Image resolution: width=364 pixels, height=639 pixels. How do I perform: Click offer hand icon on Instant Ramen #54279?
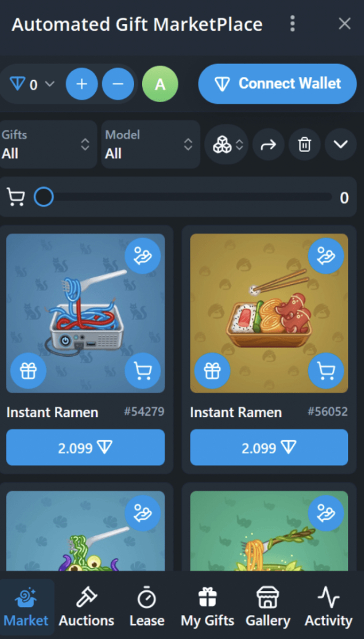click(x=143, y=256)
